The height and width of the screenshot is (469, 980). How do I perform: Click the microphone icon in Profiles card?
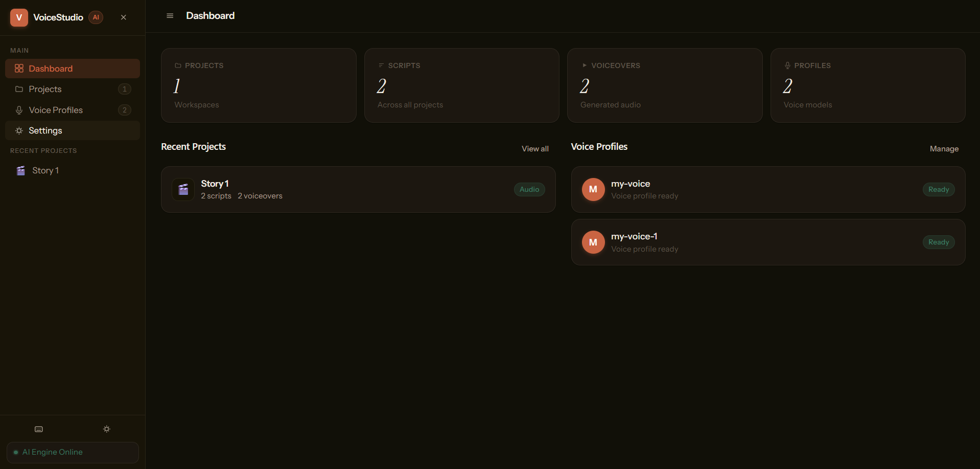[x=787, y=65]
